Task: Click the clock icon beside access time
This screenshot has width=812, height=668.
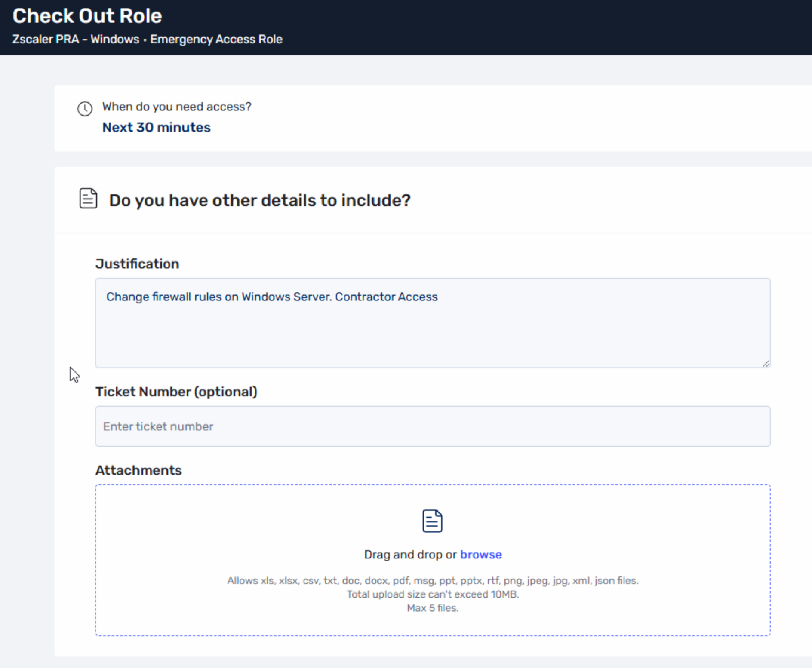Action: point(85,109)
